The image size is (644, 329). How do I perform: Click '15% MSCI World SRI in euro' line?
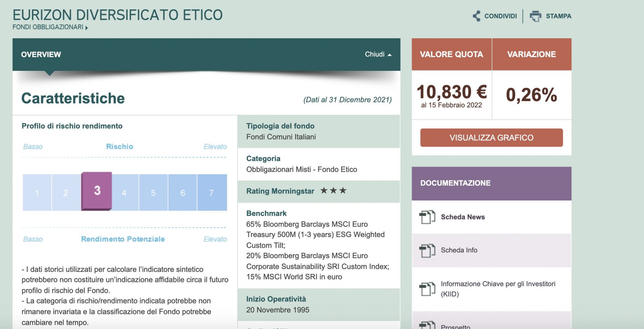click(x=294, y=277)
